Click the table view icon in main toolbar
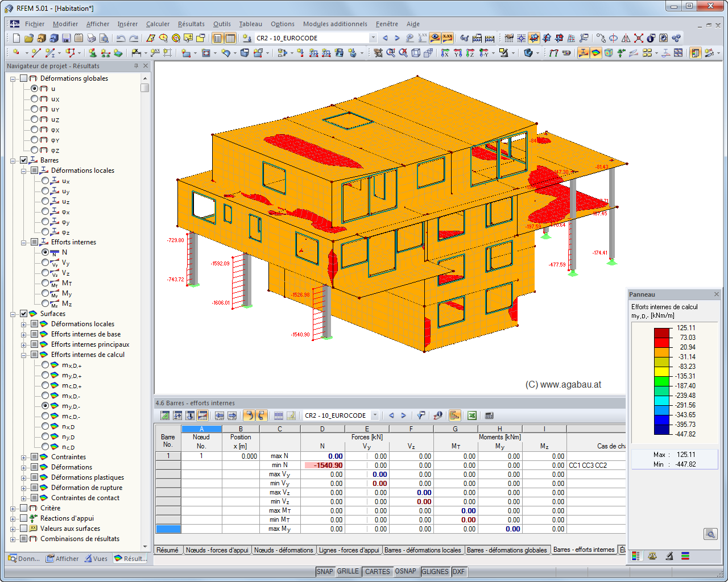728x582 pixels. click(230, 38)
